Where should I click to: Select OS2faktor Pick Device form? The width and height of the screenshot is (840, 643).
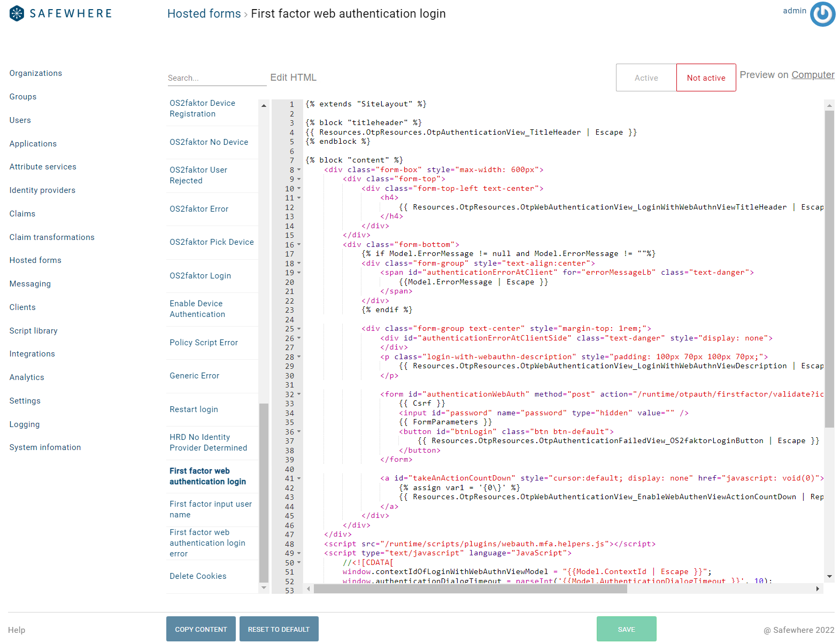click(x=212, y=242)
